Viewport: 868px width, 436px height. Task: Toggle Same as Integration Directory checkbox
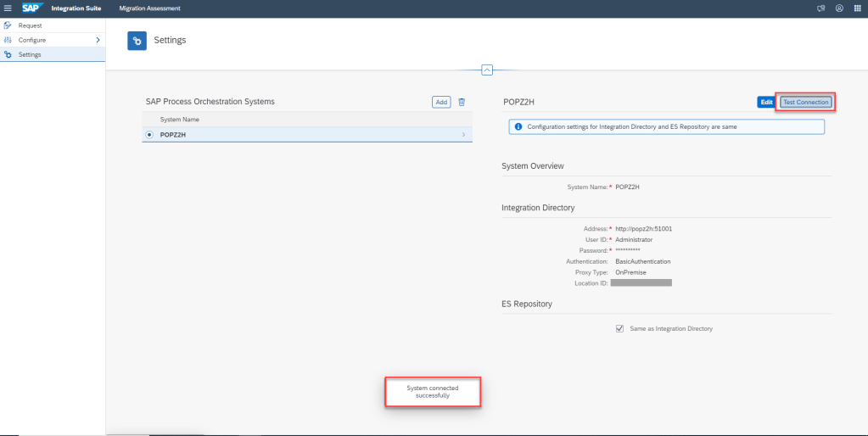point(619,328)
